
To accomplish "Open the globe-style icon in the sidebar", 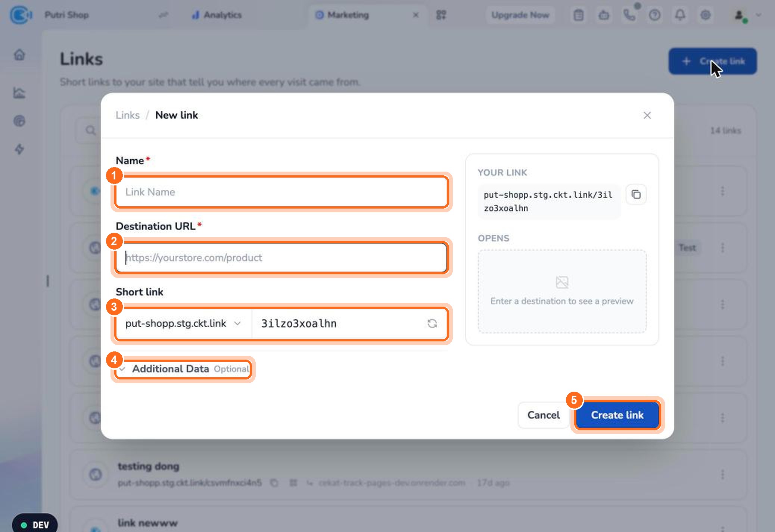I will [x=19, y=121].
